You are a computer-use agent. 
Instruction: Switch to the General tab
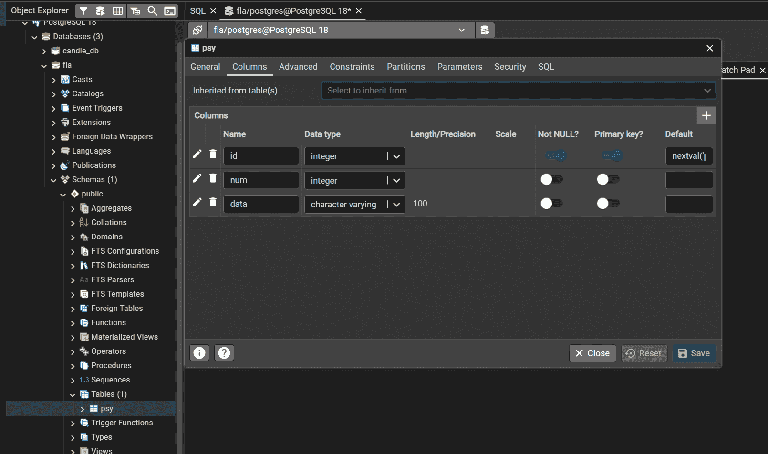(205, 67)
